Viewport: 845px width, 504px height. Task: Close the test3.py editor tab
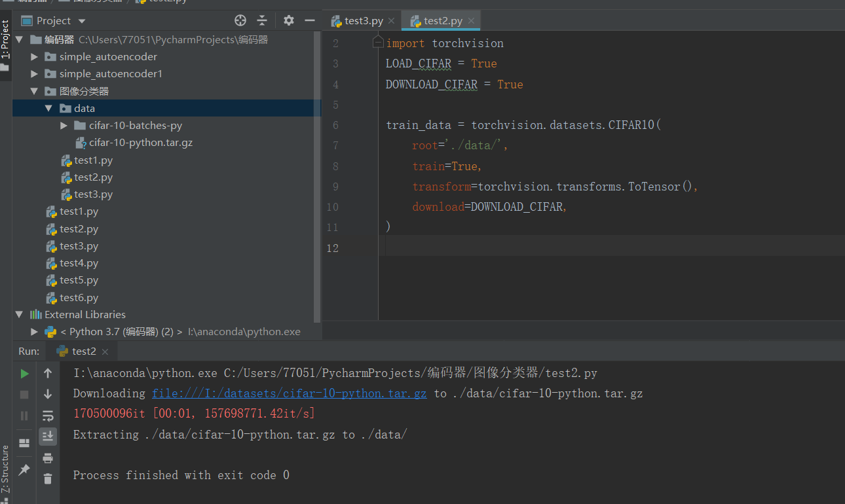(x=392, y=21)
